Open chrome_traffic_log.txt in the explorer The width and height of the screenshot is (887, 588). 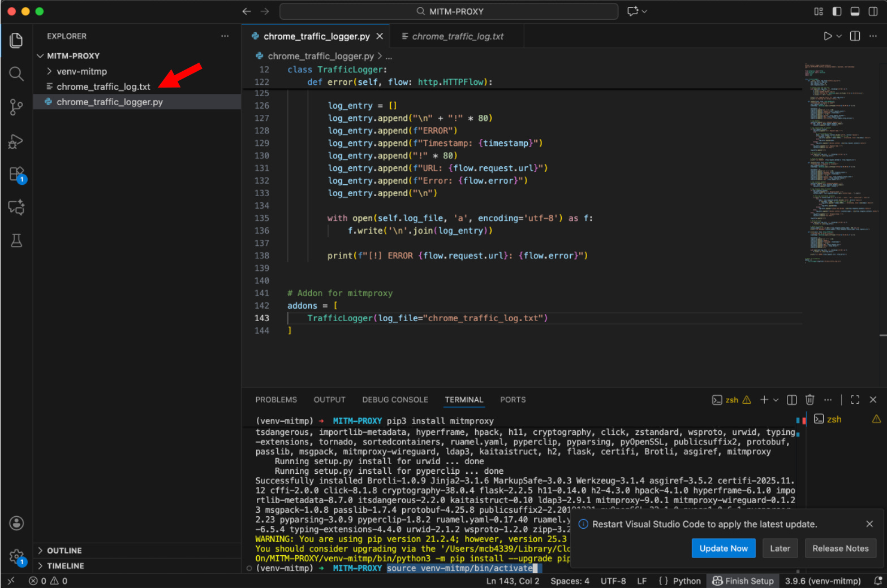[103, 87]
